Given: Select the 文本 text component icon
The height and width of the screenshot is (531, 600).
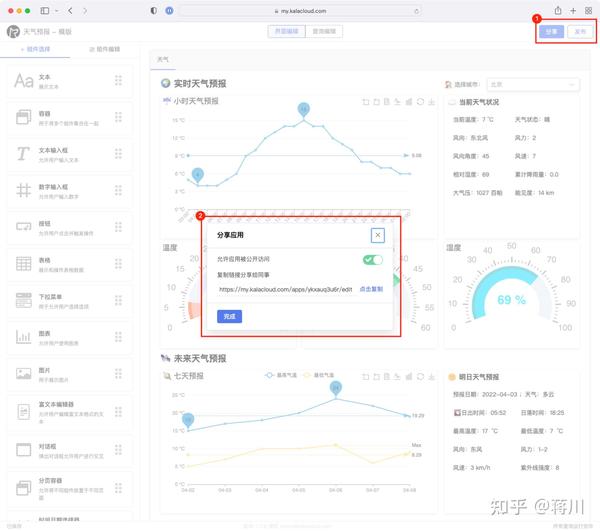Looking at the screenshot, I should tap(24, 81).
